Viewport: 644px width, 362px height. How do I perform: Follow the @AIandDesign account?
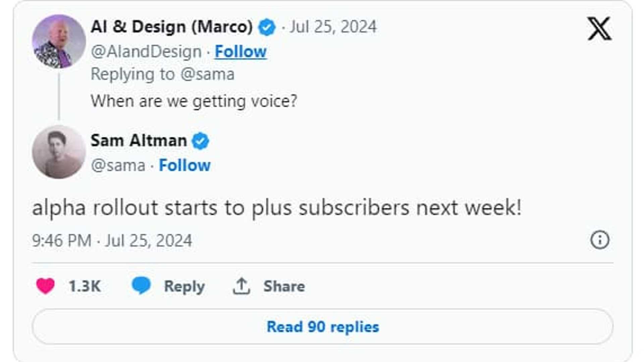(x=240, y=52)
